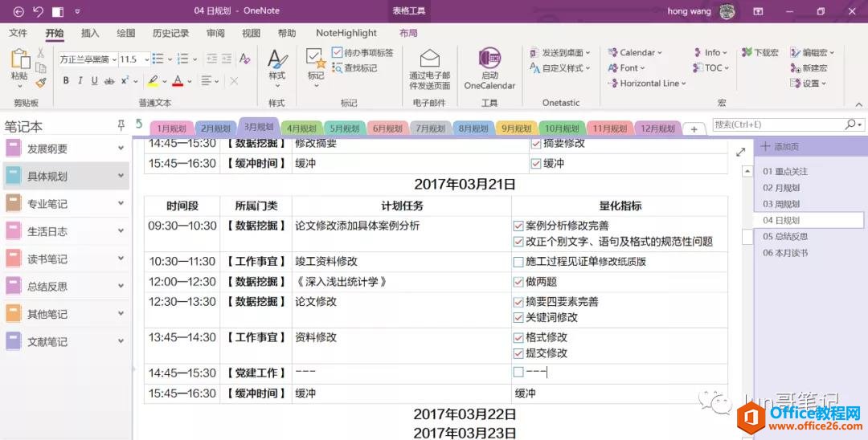Click 添加页 to add a page
The width and height of the screenshot is (868, 440).
click(780, 147)
